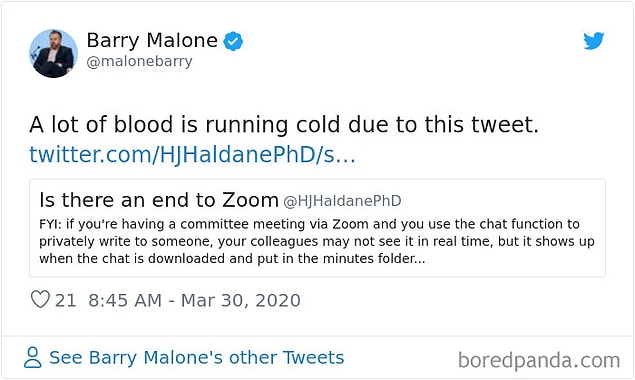Click the 'privately write to someone' line
635x380 pixels.
[317, 241]
